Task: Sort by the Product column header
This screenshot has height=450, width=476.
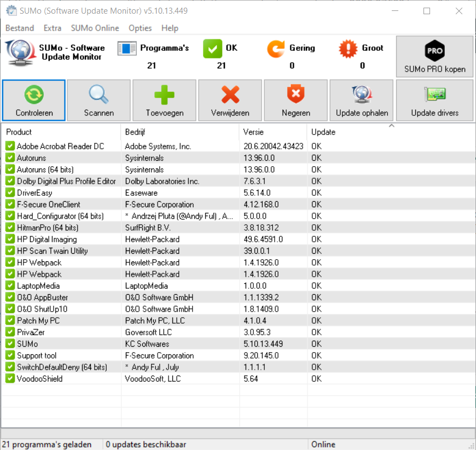Action: (61, 132)
